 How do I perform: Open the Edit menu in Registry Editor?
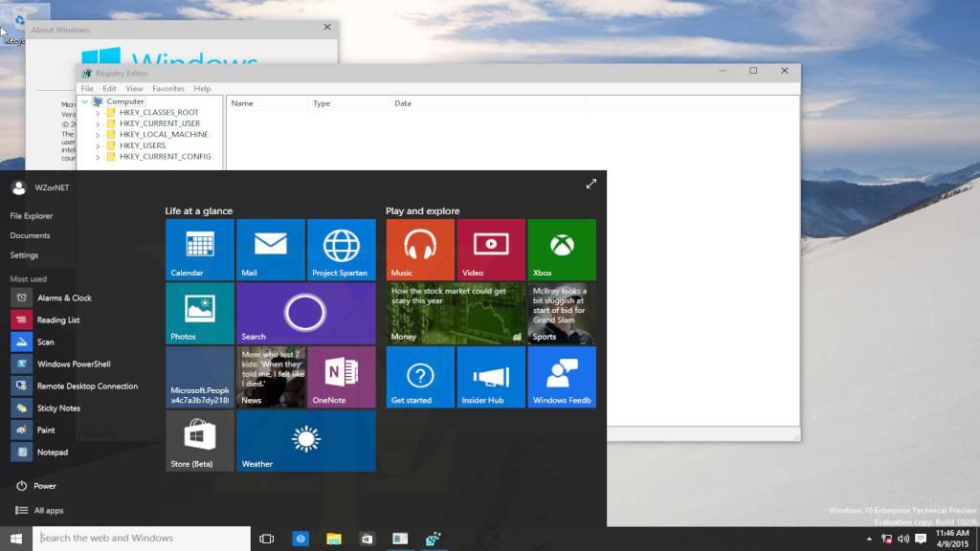(109, 87)
